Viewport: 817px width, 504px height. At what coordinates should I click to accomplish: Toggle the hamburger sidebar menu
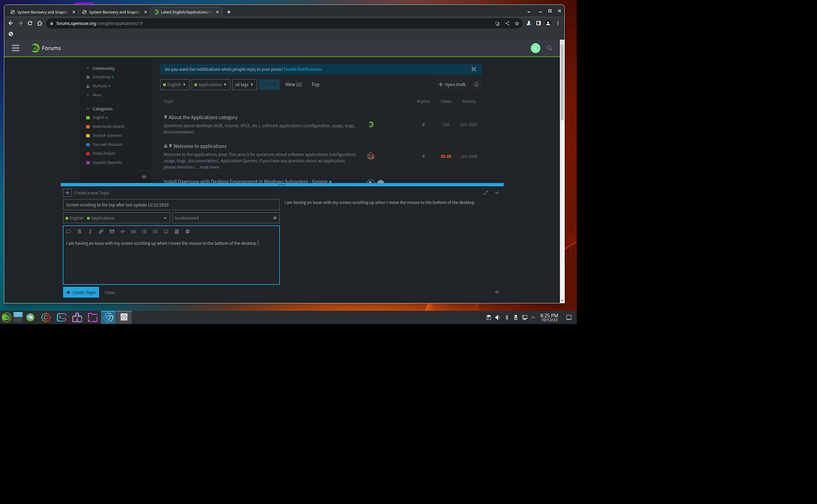[x=16, y=48]
